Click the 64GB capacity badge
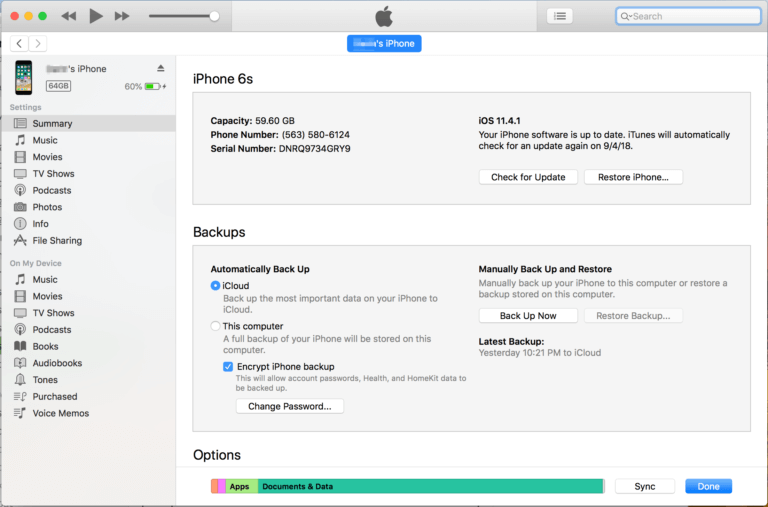Image resolution: width=768 pixels, height=507 pixels. pos(58,86)
